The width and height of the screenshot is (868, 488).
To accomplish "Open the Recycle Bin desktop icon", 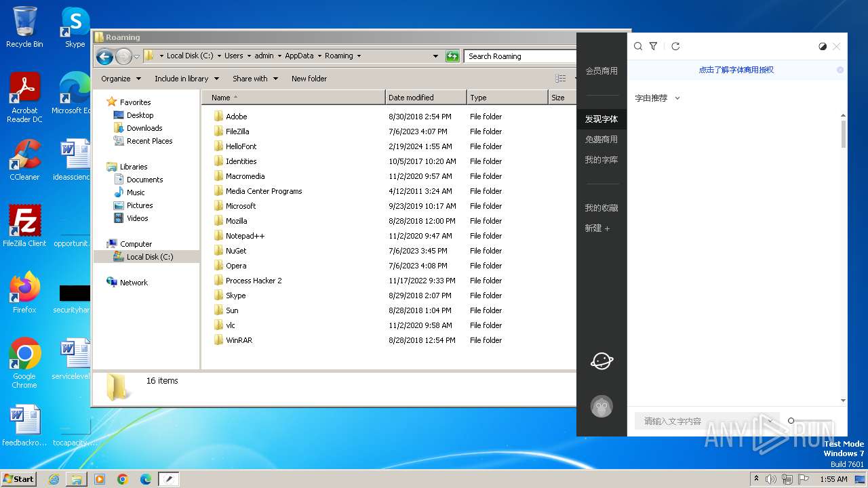I will (24, 27).
